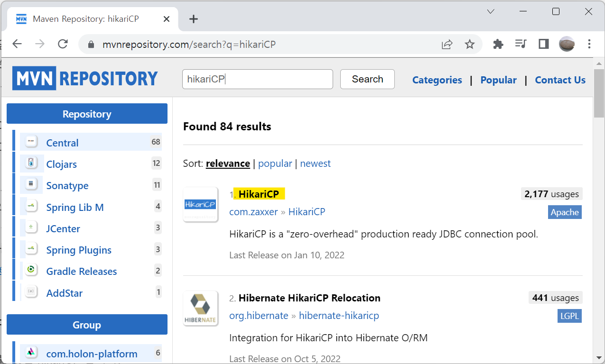Sort results by popular
The height and width of the screenshot is (364, 605).
[275, 164]
